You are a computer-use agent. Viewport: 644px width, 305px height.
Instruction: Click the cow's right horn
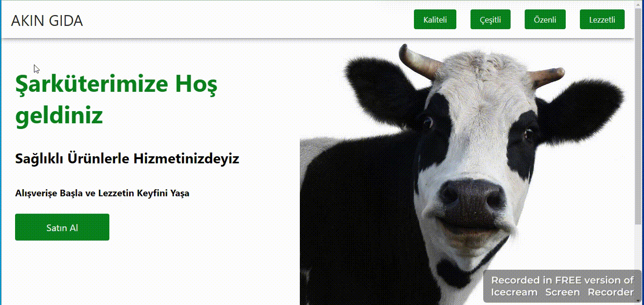[x=546, y=76]
